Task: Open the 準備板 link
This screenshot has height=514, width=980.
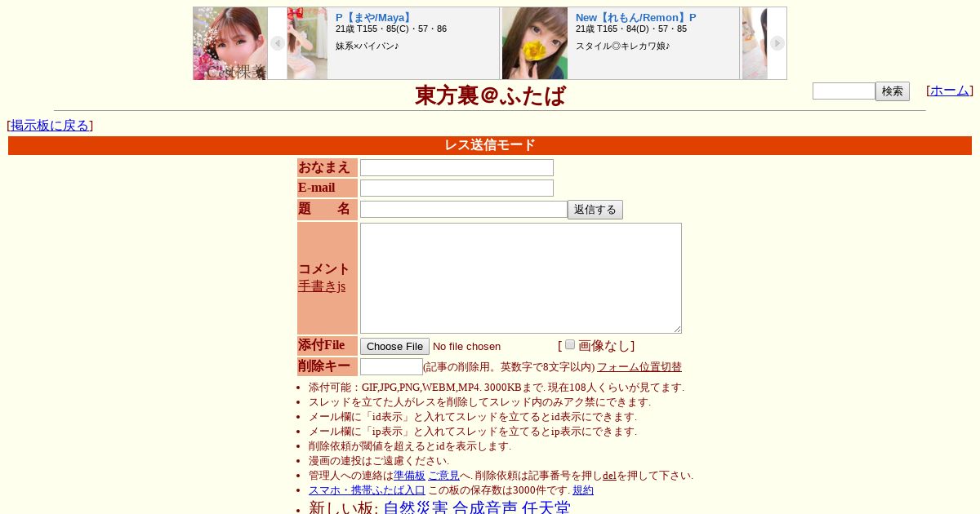Action: coord(409,476)
